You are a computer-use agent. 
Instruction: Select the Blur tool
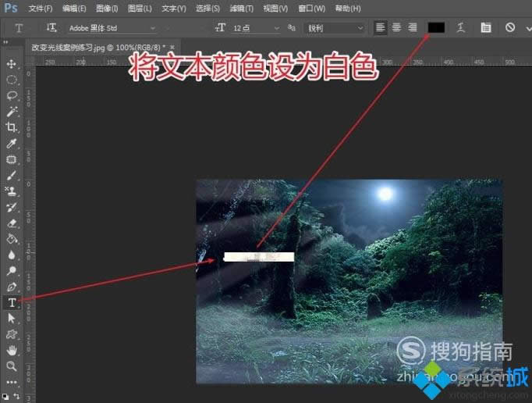coord(12,255)
